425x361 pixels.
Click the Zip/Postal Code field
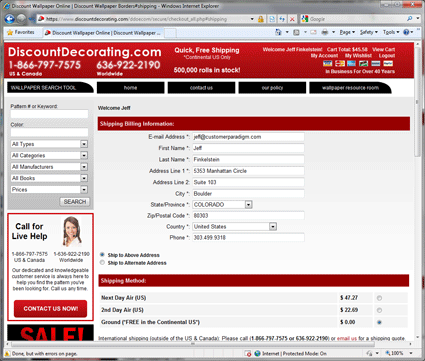(x=248, y=216)
